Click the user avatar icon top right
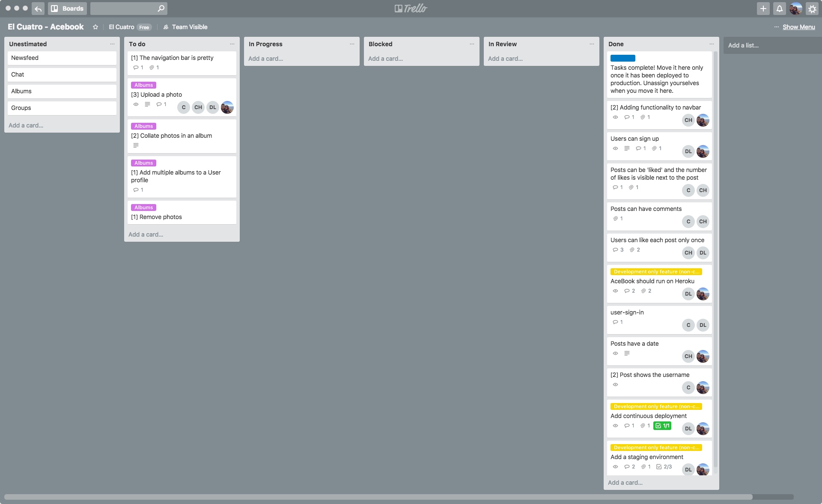This screenshot has height=504, width=822. point(795,8)
